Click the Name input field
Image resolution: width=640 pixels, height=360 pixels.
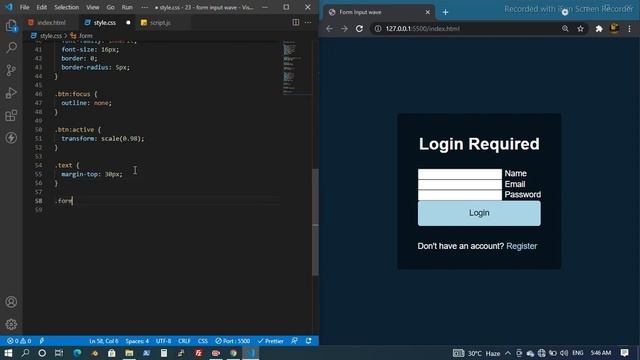click(460, 174)
